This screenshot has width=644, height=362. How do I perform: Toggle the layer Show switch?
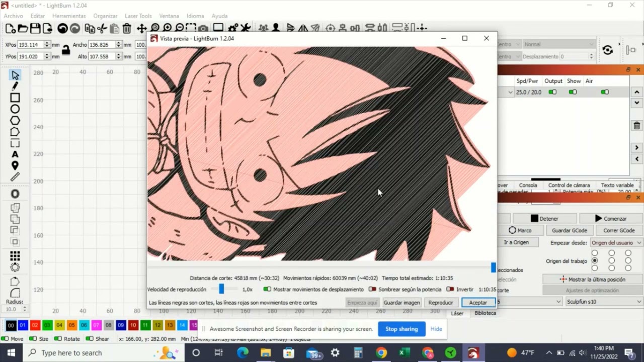point(573,92)
